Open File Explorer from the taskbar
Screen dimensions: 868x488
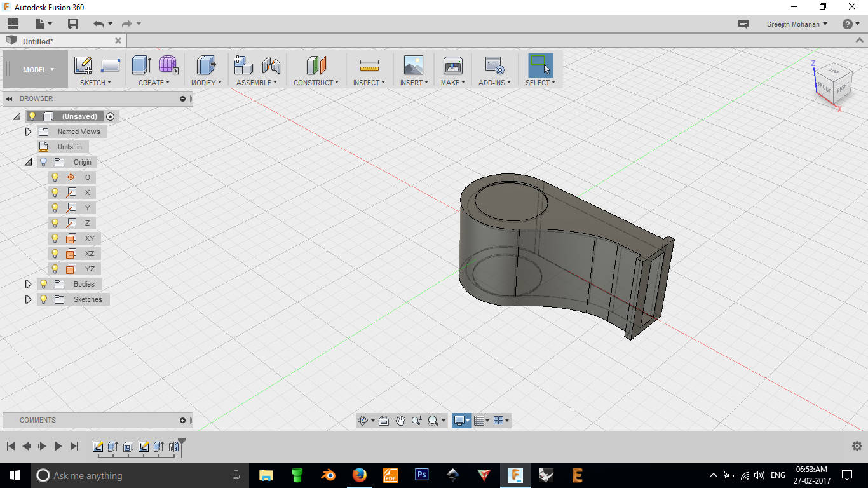point(266,475)
